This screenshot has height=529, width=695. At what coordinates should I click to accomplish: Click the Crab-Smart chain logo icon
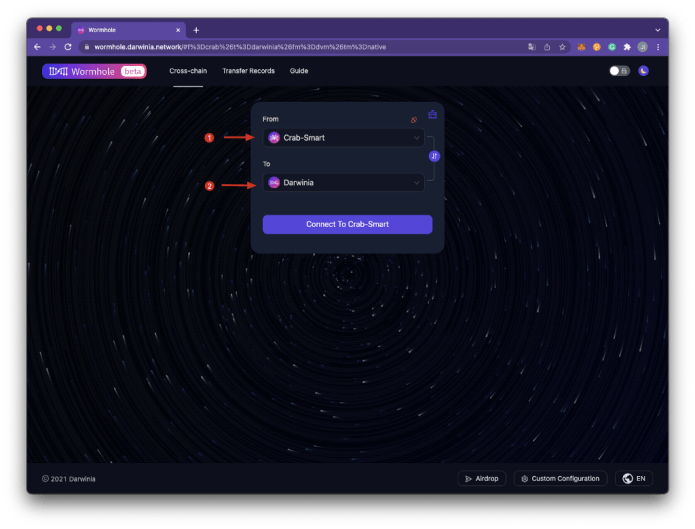tap(274, 138)
